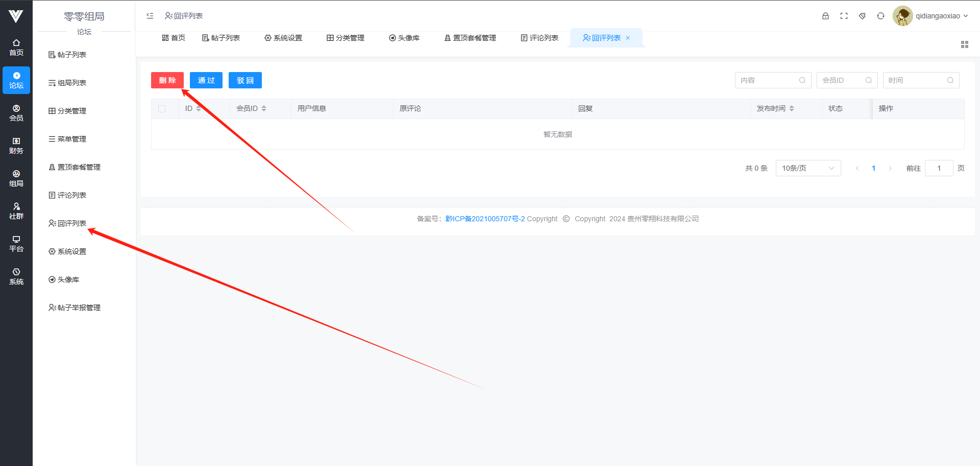Open the 10条/页 page size dropdown
Viewport: 980px width, 466px height.
click(x=807, y=168)
